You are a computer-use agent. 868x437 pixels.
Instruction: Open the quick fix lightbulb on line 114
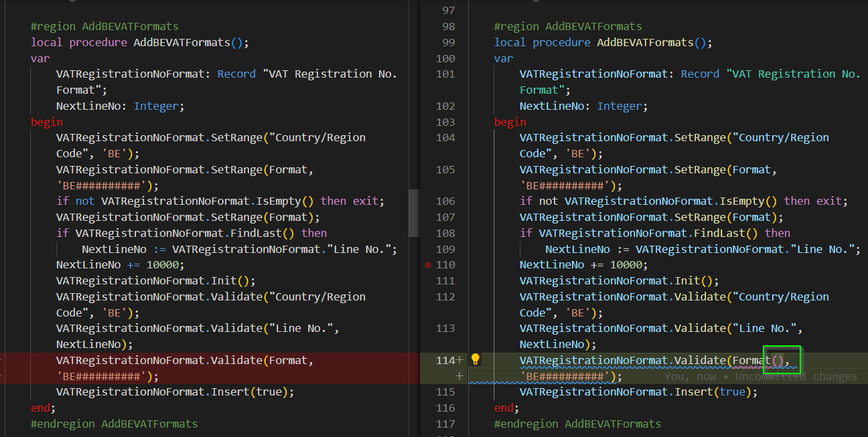476,359
